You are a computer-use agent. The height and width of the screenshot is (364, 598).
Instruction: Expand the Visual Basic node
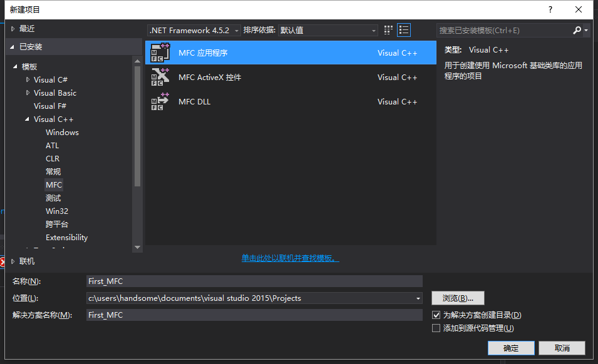click(28, 93)
